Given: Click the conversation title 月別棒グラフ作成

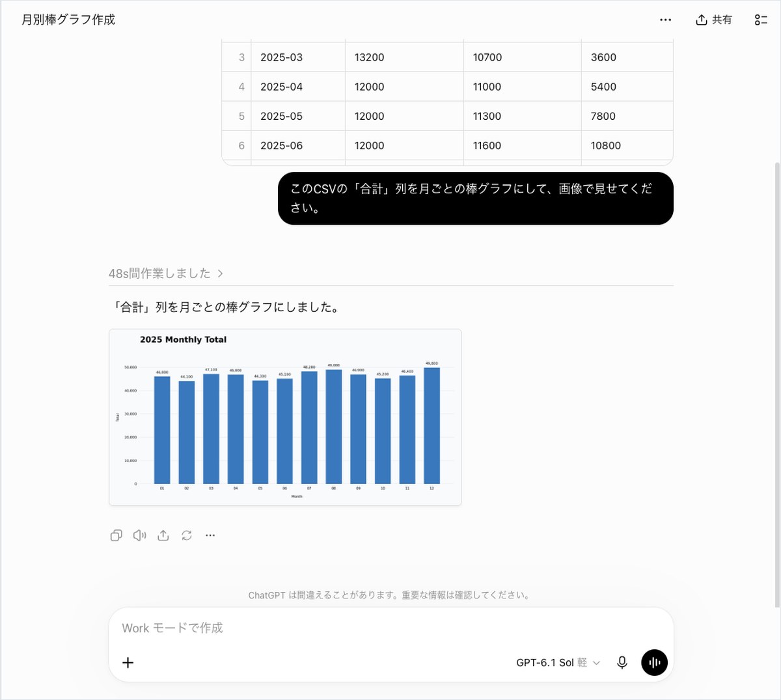Looking at the screenshot, I should 68,20.
